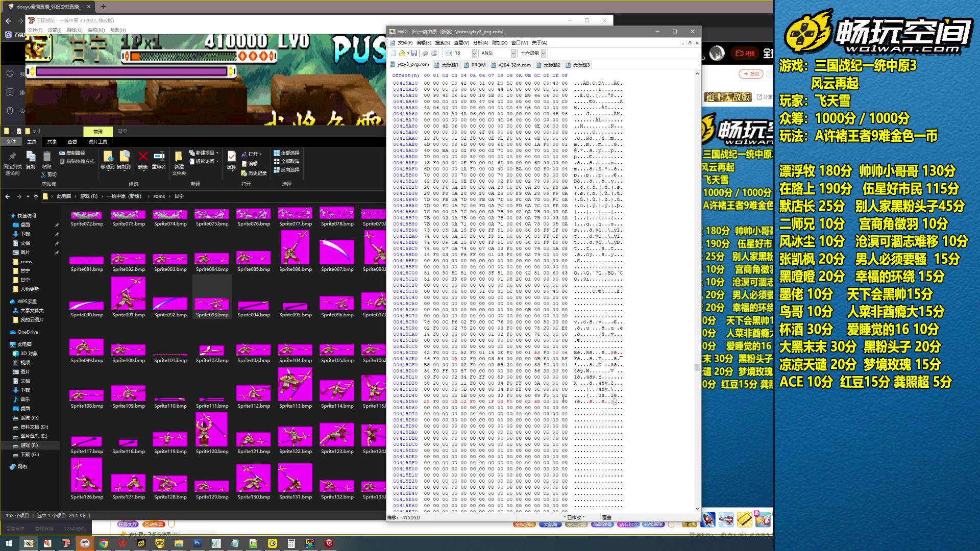Click 历史记录 in the Explorer ribbon

[x=254, y=173]
